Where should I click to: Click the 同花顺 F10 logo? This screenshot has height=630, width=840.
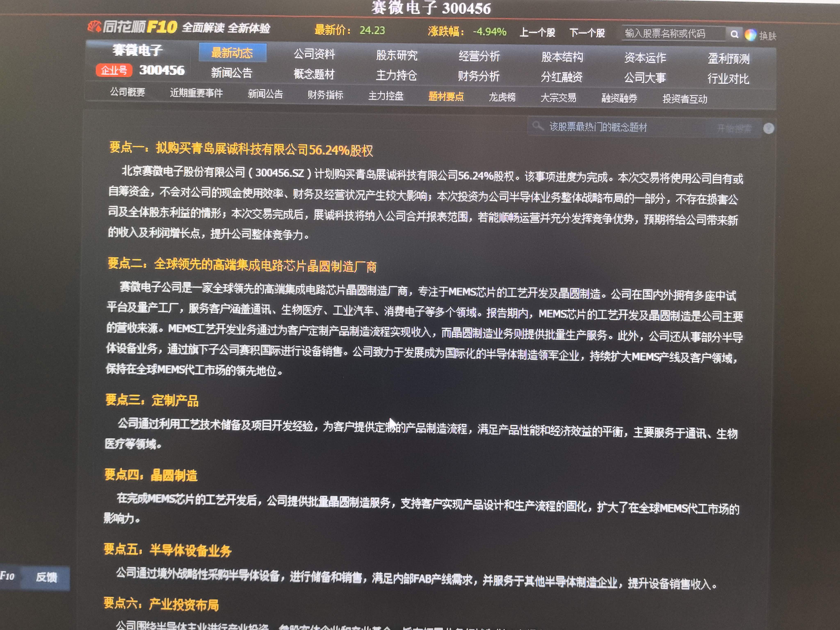(x=132, y=27)
